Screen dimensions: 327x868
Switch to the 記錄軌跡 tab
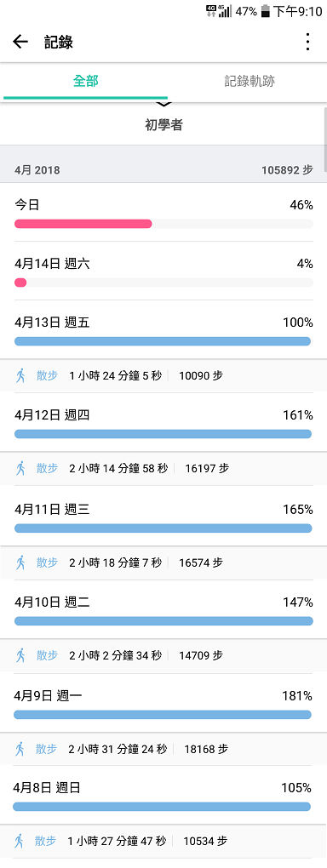click(250, 82)
